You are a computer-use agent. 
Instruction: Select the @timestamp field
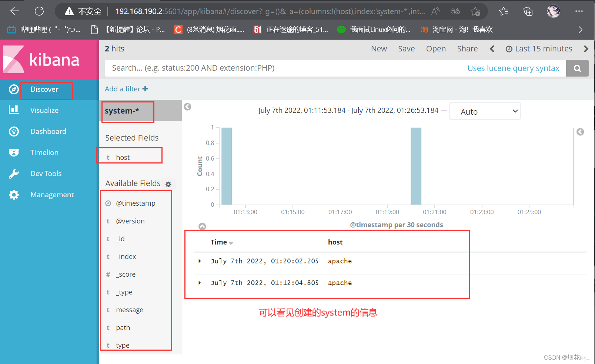tap(136, 203)
